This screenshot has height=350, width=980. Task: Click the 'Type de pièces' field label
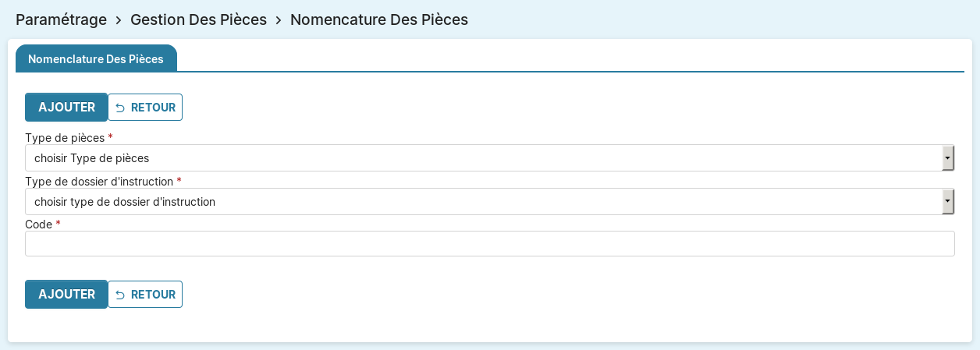coord(65,137)
